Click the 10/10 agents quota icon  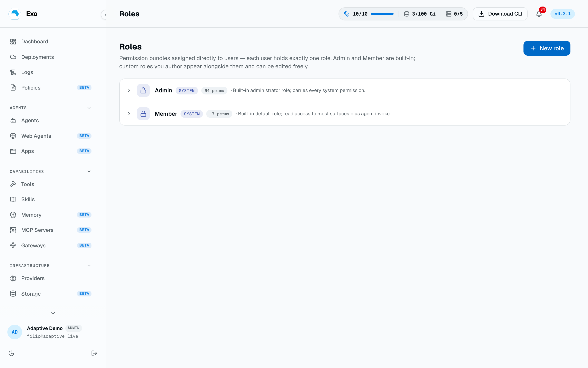pos(347,14)
